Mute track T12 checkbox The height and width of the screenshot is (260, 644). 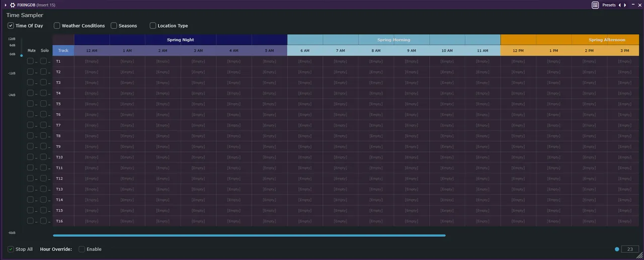point(30,178)
